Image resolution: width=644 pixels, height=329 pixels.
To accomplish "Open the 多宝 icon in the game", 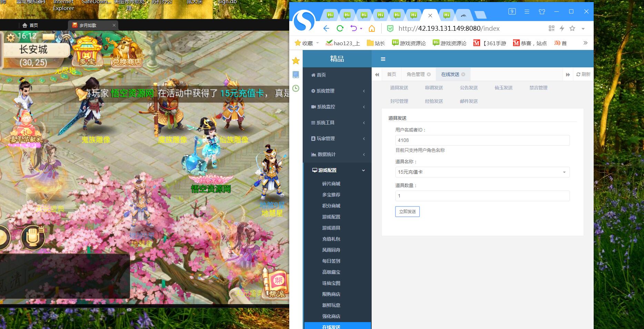I will click(87, 52).
